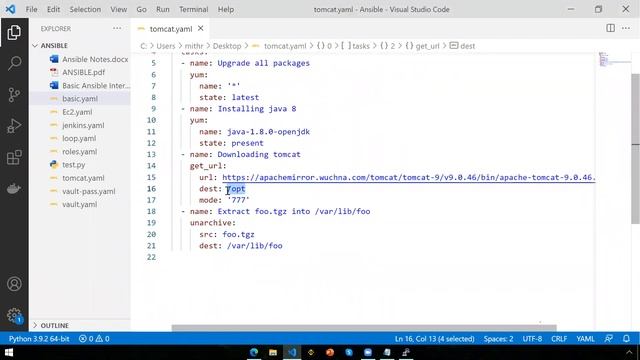Open the Run menu

tap(162, 9)
